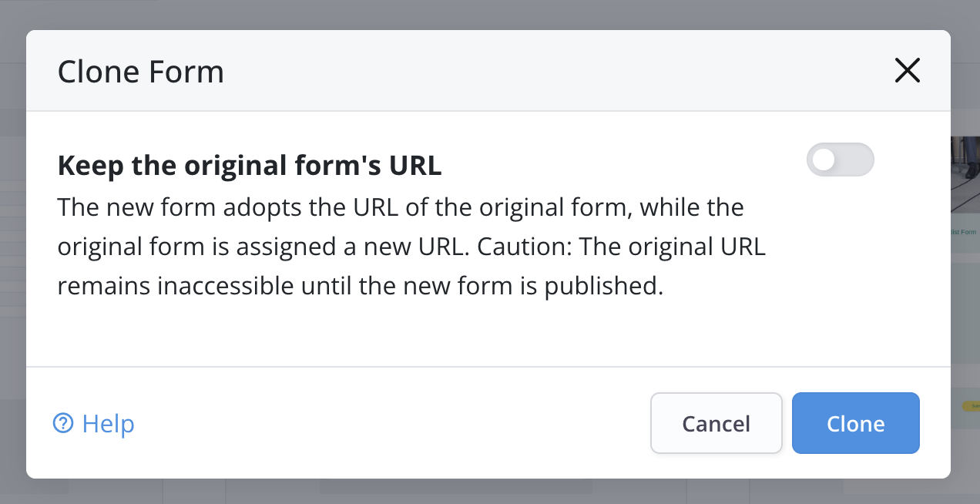Click the description paragraph about the URL caution

(401, 247)
